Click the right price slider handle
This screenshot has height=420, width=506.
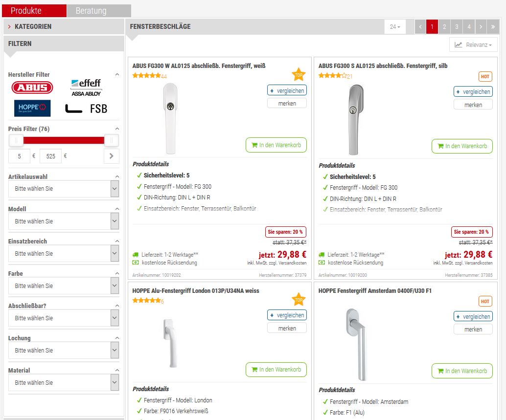[x=112, y=141]
